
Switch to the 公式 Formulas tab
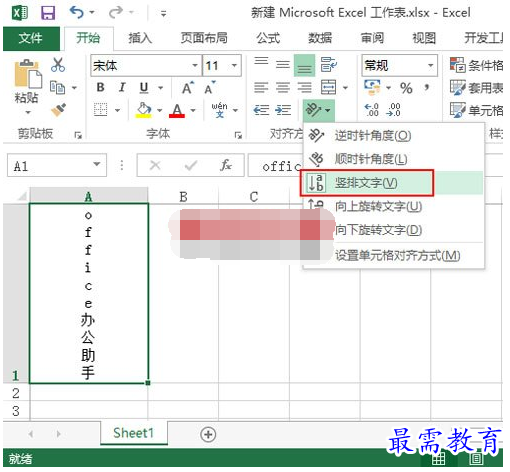(268, 38)
